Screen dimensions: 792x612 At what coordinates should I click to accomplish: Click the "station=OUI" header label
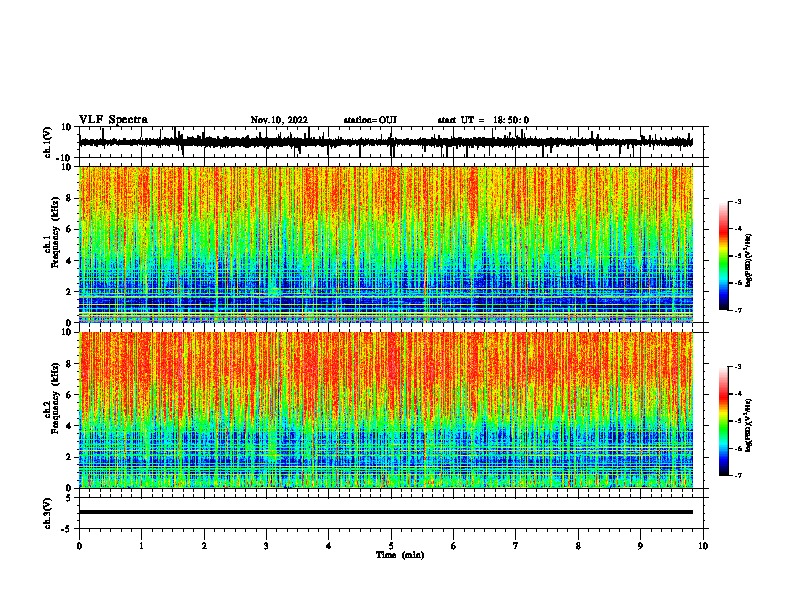point(370,120)
